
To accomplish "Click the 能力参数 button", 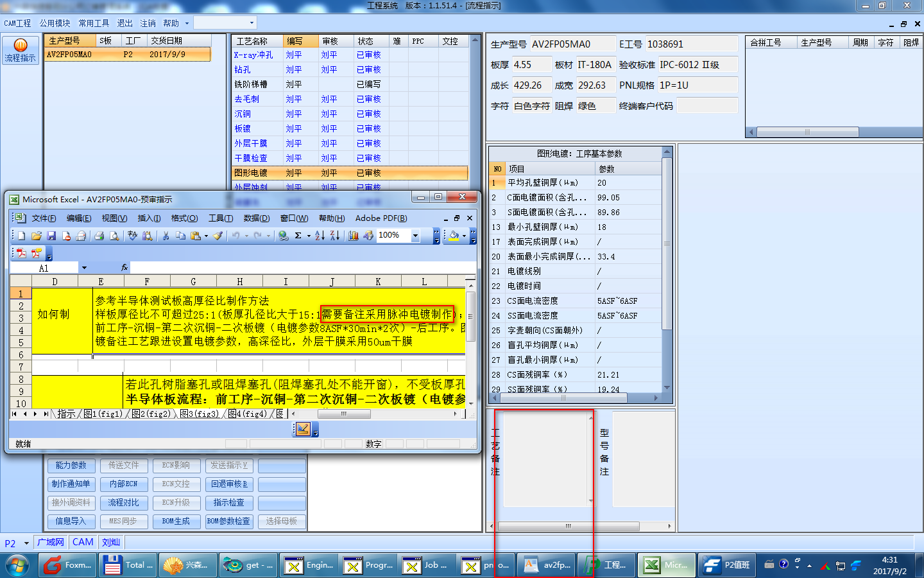I will coord(71,465).
